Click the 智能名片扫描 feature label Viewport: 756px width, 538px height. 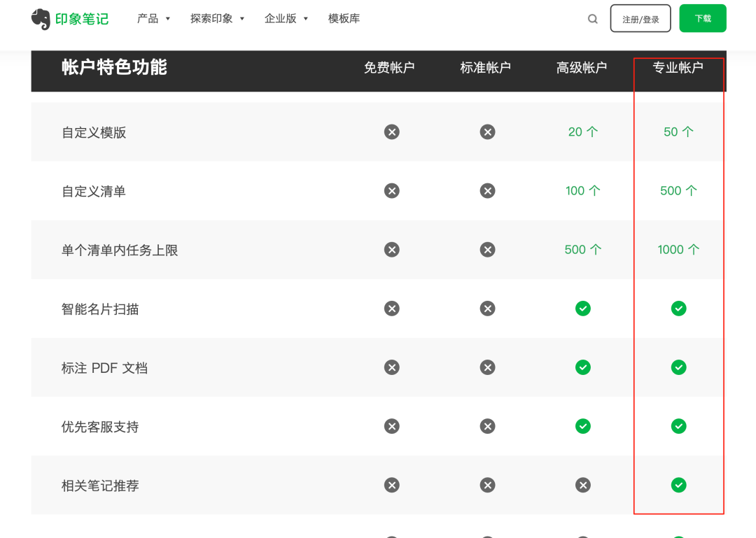tap(100, 309)
